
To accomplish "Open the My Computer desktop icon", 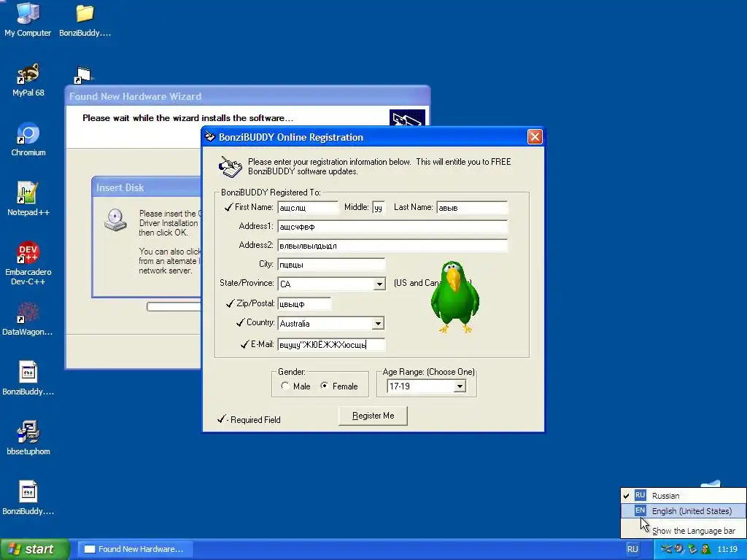I will (x=28, y=20).
